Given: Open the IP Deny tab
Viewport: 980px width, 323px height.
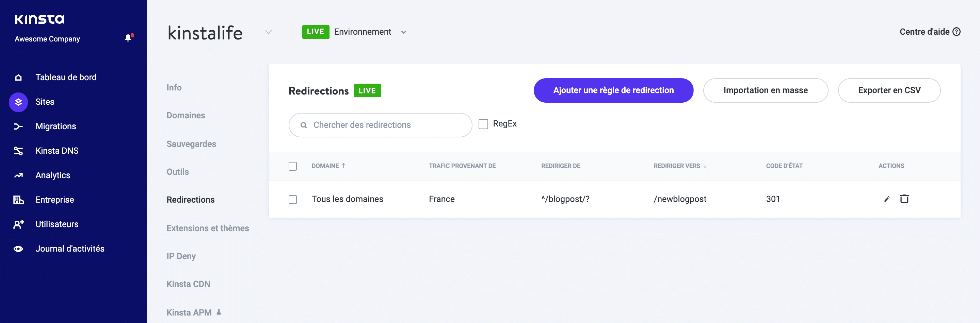Looking at the screenshot, I should pos(181,256).
